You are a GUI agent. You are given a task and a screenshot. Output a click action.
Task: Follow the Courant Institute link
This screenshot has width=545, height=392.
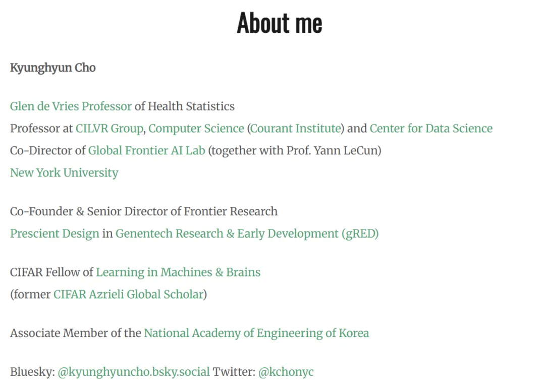(x=296, y=129)
